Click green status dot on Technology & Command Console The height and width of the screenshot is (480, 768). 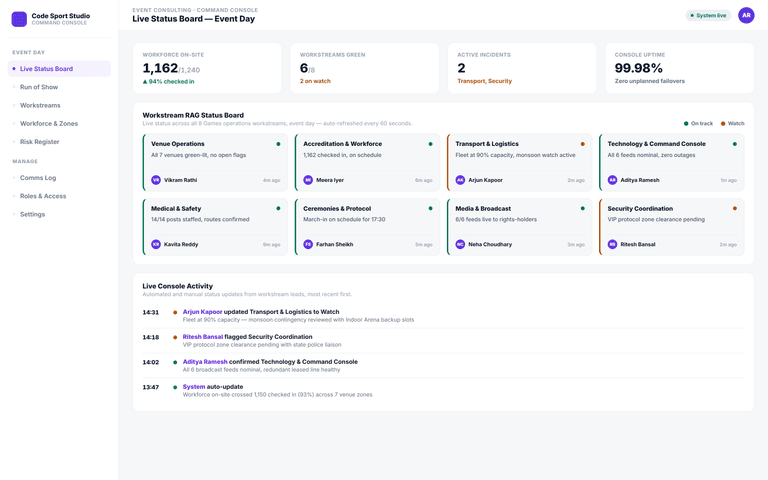(735, 144)
